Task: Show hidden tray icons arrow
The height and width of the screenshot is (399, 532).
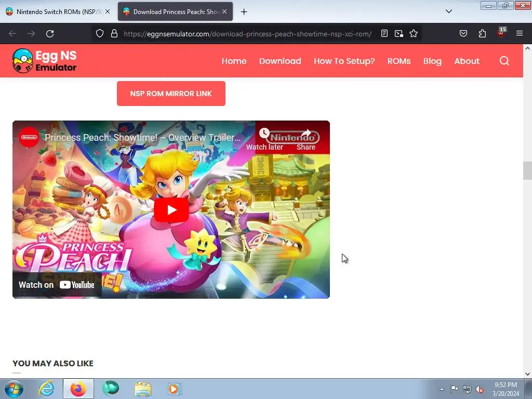Action: pos(442,389)
